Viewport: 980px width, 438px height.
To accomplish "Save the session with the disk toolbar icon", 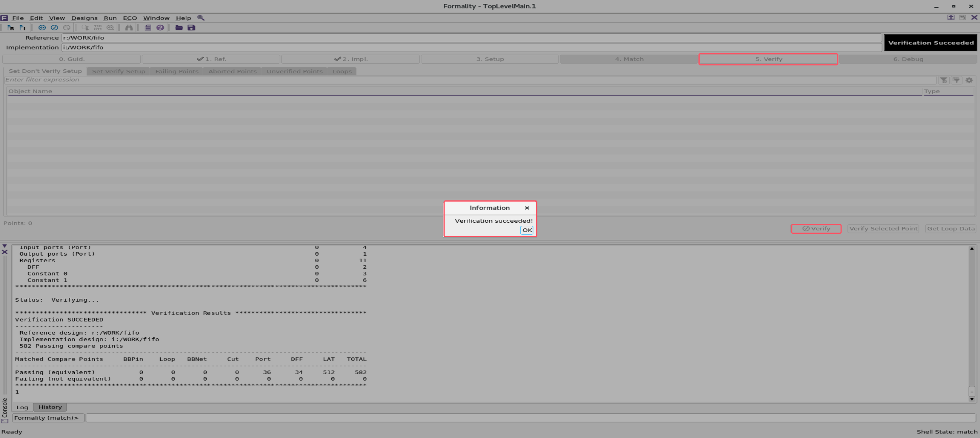I will [192, 28].
